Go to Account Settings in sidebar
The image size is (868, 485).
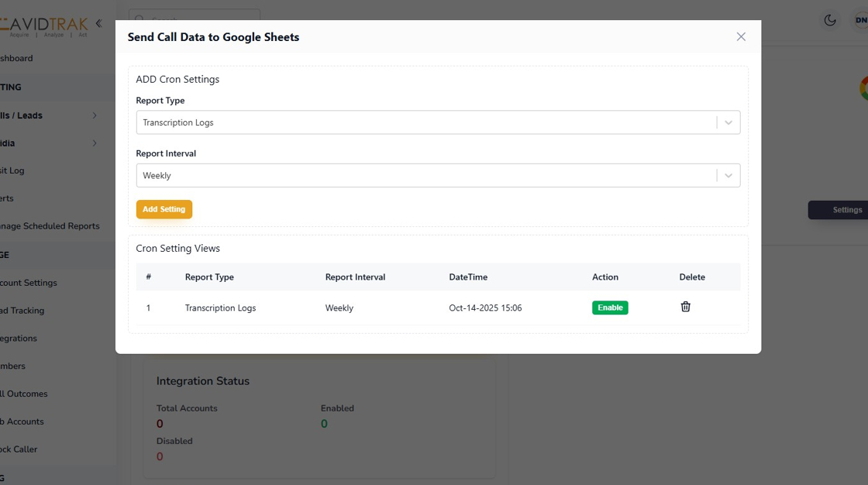[29, 283]
